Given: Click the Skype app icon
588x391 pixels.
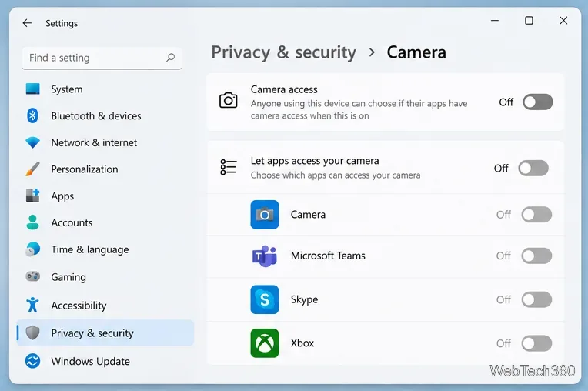Looking at the screenshot, I should click(265, 299).
